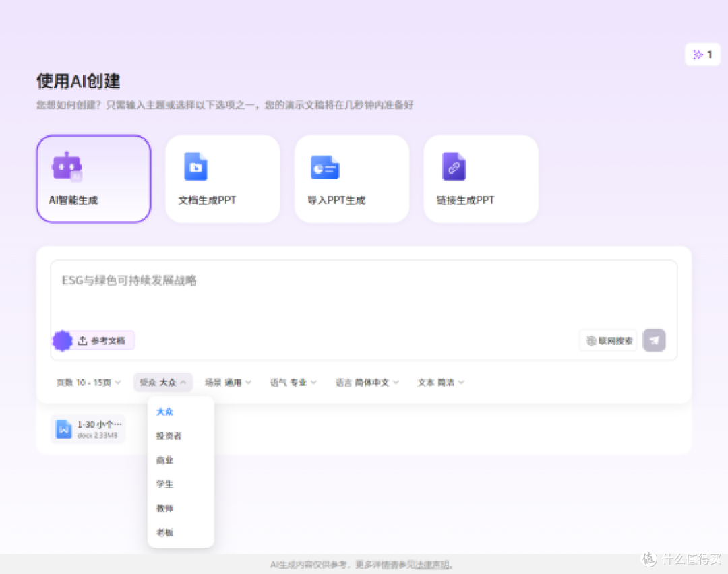Viewport: 728px width, 574px height.
Task: Collapse the 受众 大众 dropdown
Action: (163, 383)
